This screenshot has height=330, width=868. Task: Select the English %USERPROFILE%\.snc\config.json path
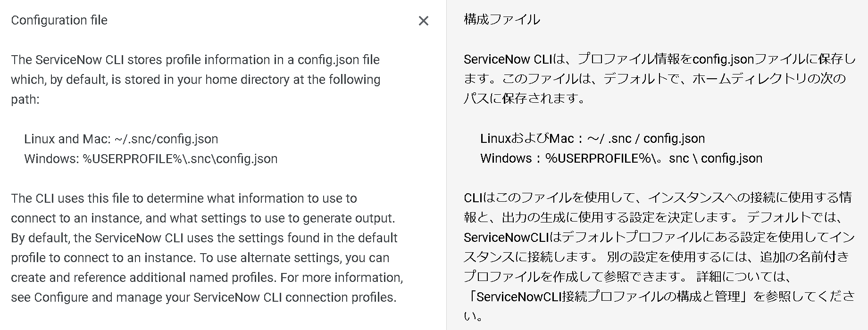(x=180, y=159)
